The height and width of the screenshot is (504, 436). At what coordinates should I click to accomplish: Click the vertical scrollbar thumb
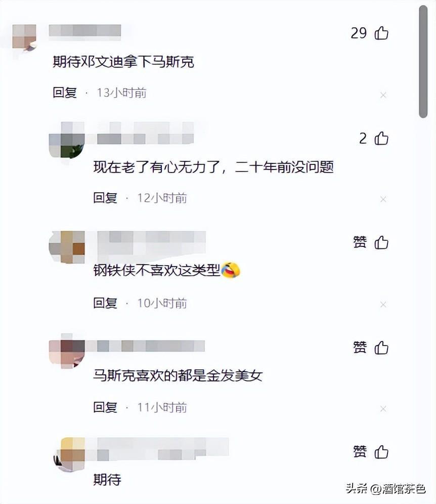(423, 62)
